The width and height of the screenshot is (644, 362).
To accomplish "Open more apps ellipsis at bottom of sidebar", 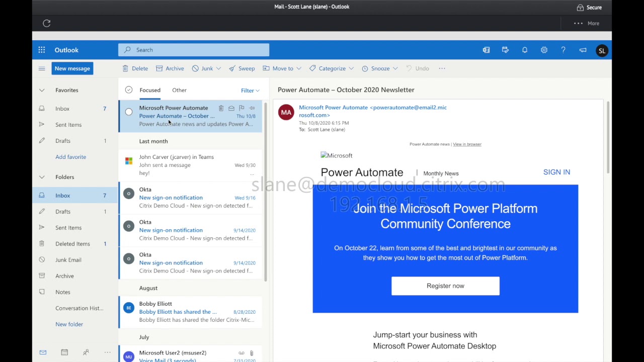I will (x=107, y=352).
